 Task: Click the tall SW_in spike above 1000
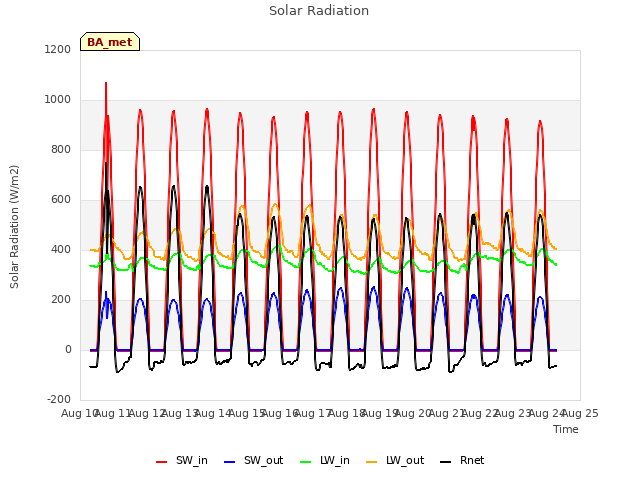tap(106, 92)
